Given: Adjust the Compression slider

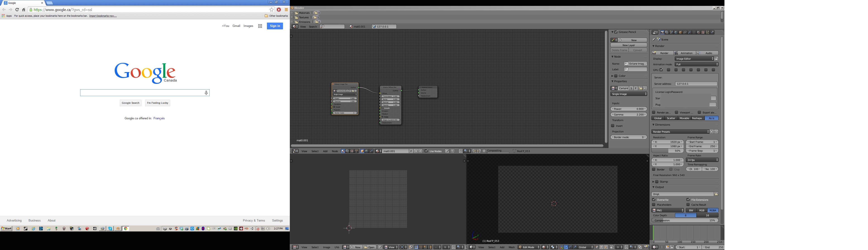Looking at the screenshot, I should pyautogui.click(x=685, y=220).
